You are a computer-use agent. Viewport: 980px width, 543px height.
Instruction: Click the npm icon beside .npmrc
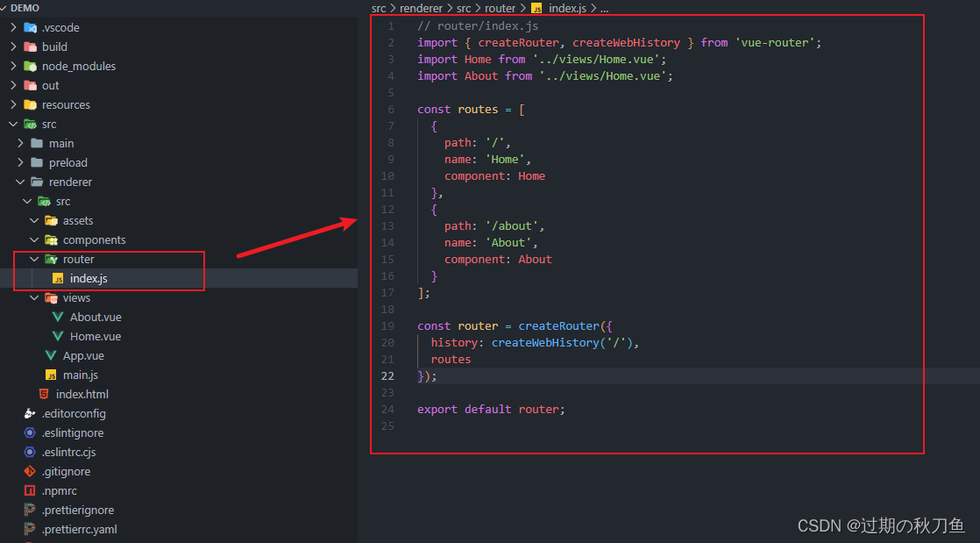[x=30, y=491]
